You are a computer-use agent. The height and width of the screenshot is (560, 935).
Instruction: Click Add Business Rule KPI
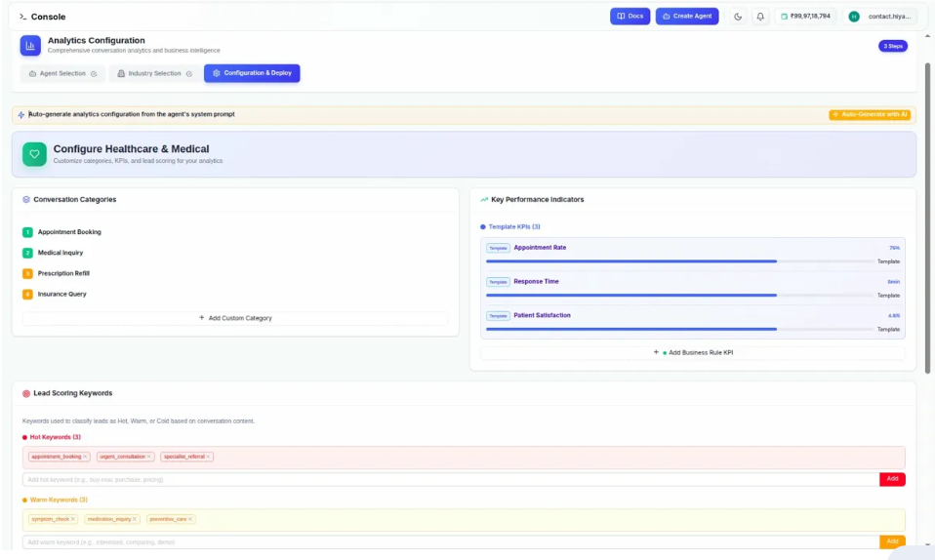point(693,352)
